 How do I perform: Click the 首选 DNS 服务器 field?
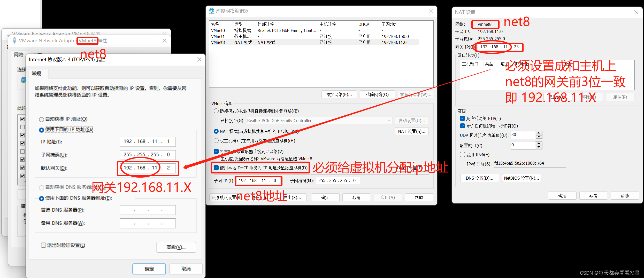(148, 210)
